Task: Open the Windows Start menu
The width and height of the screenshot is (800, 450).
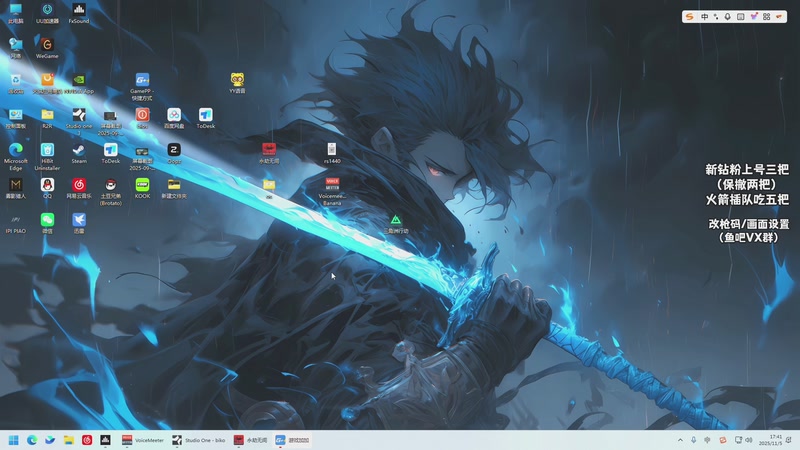Action: click(14, 440)
